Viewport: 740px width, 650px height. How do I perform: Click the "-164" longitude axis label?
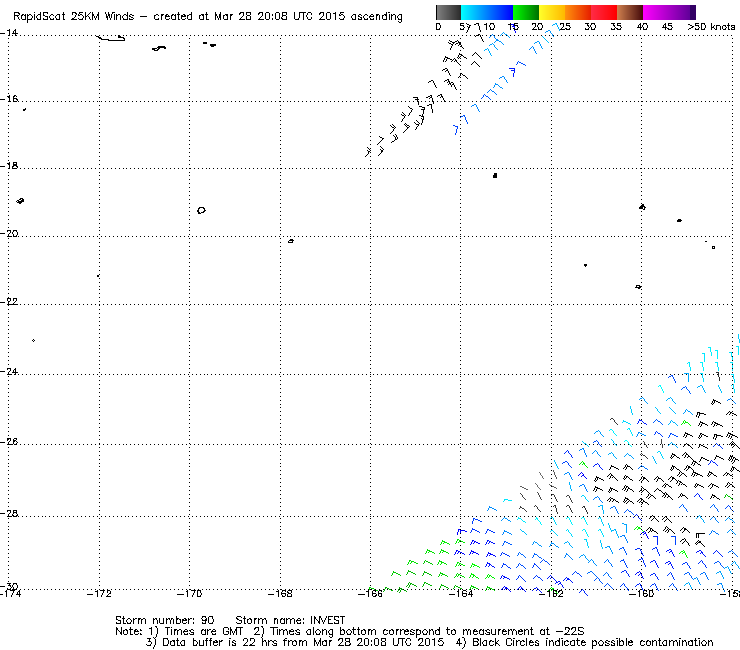pyautogui.click(x=461, y=594)
